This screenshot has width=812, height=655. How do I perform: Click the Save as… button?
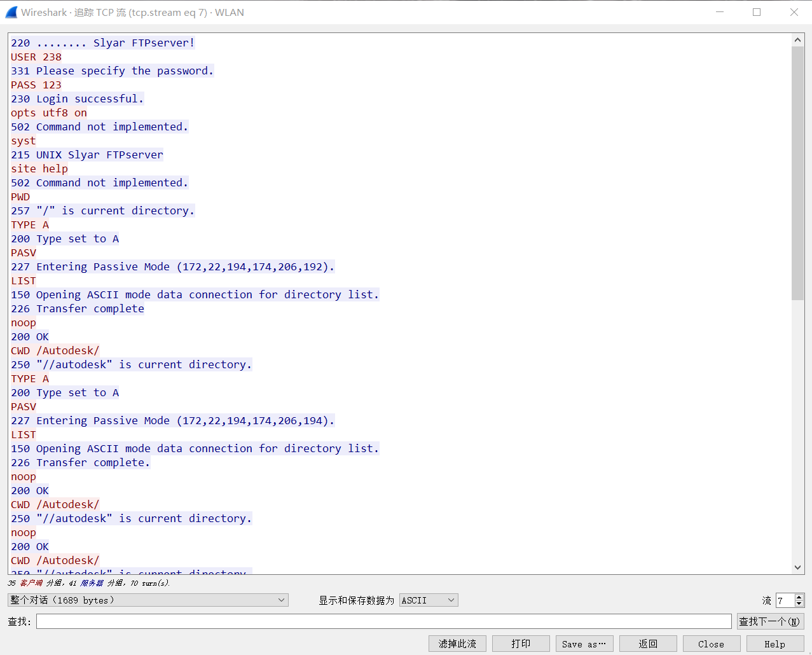[x=584, y=644]
